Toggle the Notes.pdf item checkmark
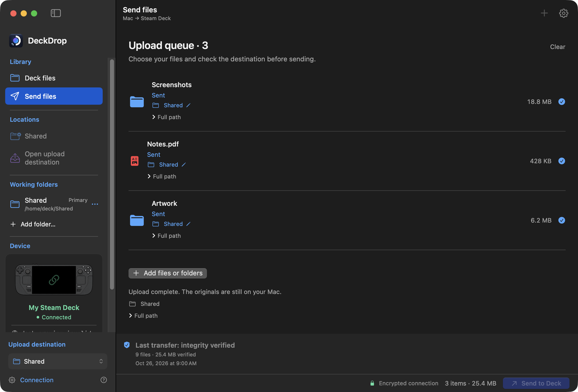 (x=562, y=161)
